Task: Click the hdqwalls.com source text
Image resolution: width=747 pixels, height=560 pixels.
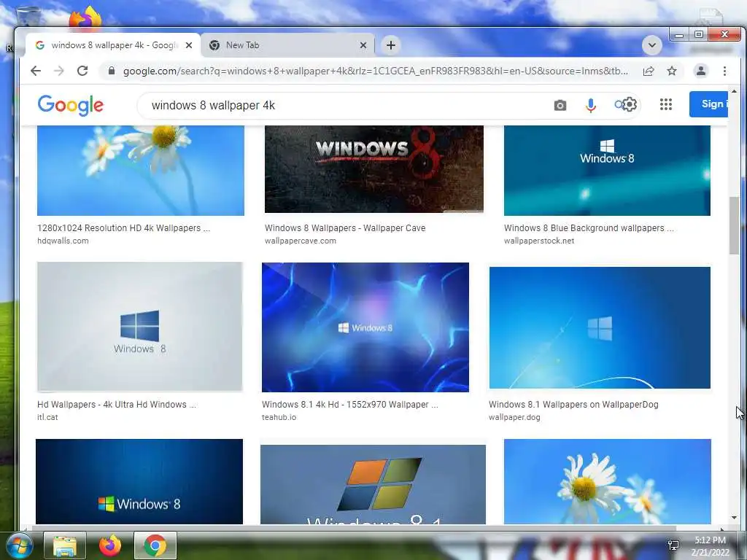Action: click(63, 241)
